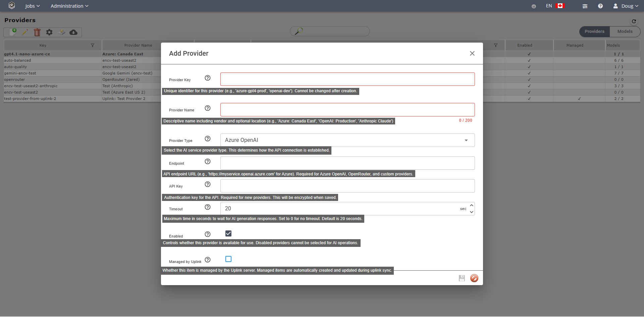Click the question mark icon beside Timeout
644x317 pixels.
coord(208,207)
